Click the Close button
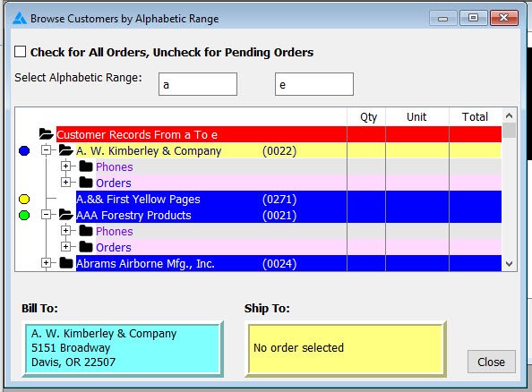532x392 pixels. tap(492, 362)
